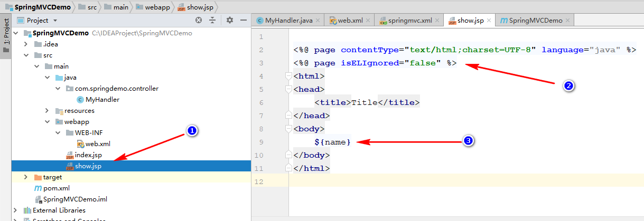Close the springmvc.xml tab
Screen dimensions: 644x221
click(x=437, y=21)
